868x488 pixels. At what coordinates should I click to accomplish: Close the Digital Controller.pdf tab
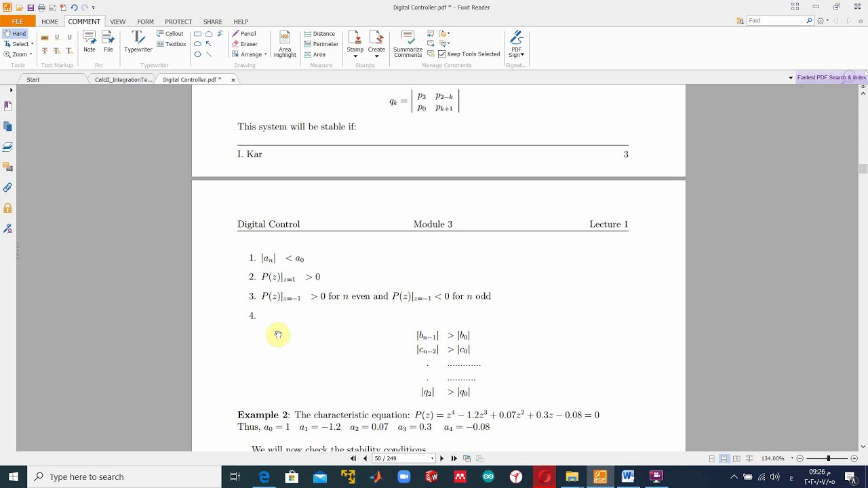[x=233, y=80]
